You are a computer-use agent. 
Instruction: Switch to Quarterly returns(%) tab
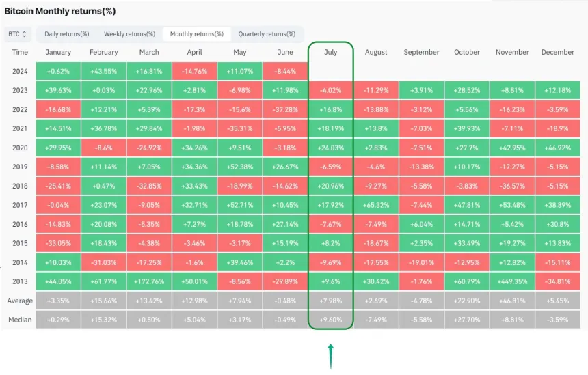click(267, 33)
